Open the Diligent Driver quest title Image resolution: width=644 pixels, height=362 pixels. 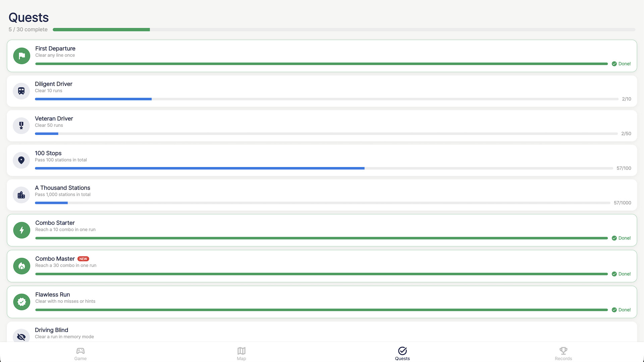54,84
